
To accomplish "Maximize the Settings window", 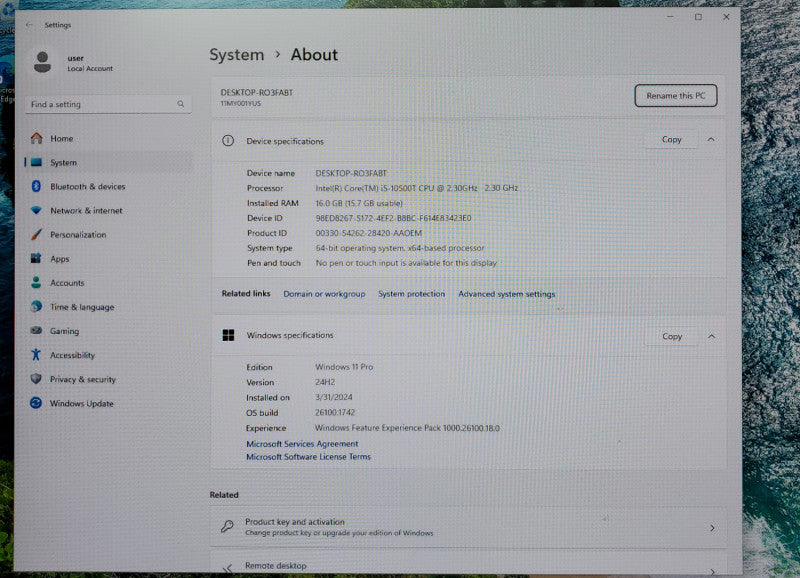I will click(698, 17).
